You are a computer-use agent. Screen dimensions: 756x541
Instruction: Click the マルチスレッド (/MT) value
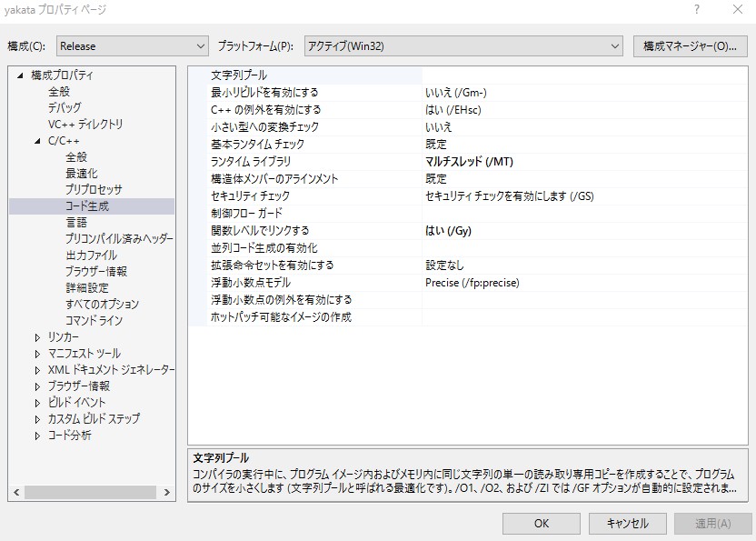pos(469,162)
